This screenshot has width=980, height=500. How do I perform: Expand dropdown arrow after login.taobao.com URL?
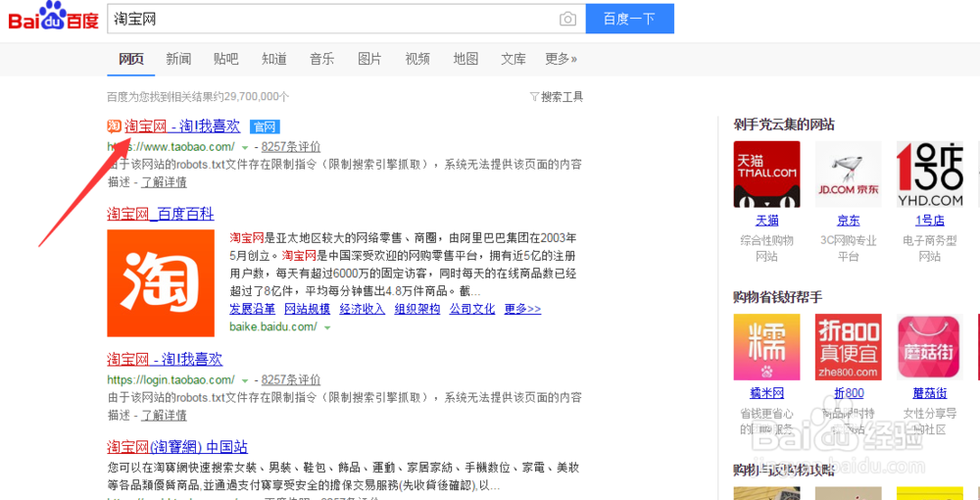(245, 380)
